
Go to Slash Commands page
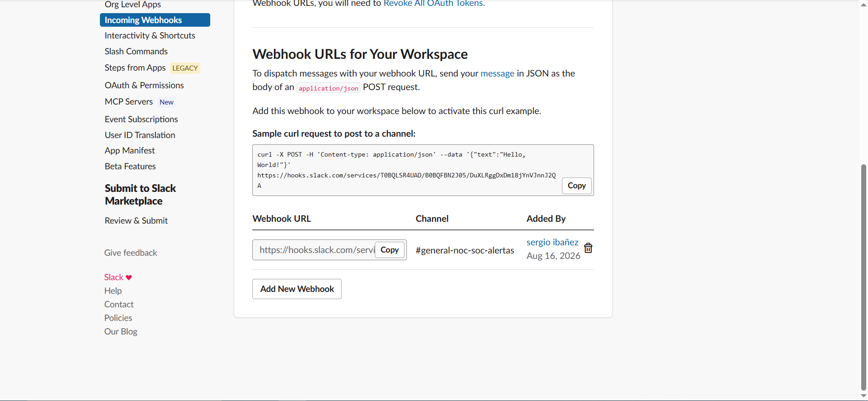point(136,51)
